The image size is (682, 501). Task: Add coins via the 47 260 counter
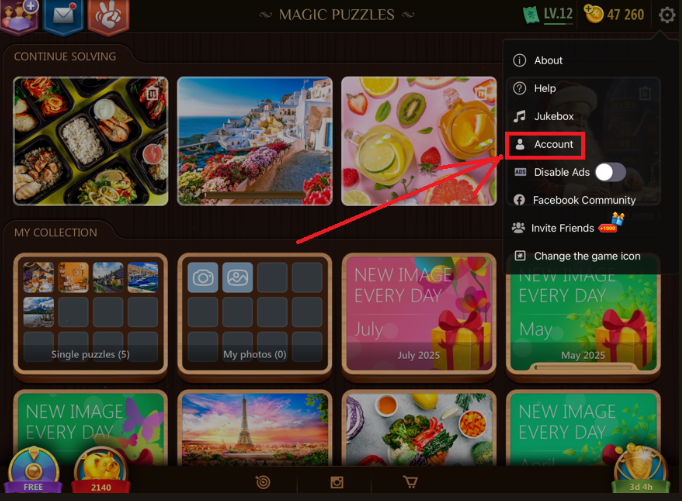point(614,14)
